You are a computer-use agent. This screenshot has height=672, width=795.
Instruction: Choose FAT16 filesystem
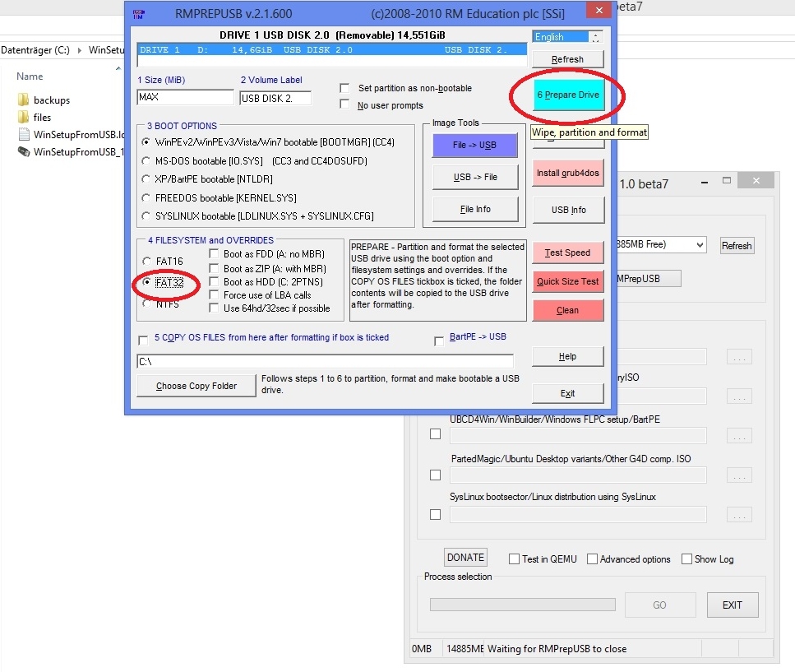pos(147,262)
